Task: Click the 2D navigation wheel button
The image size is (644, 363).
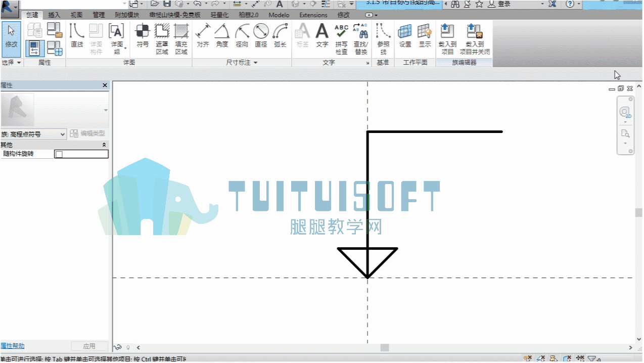Action: [x=625, y=112]
